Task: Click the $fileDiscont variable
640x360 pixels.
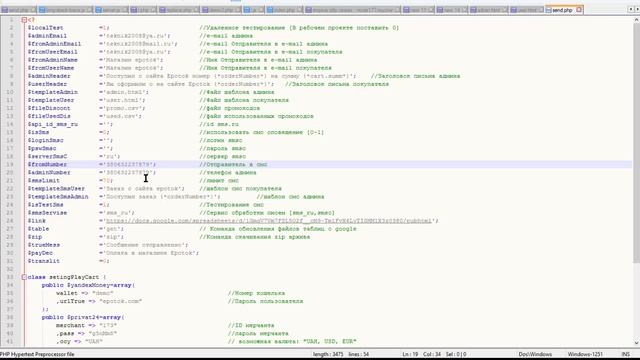Action: (49, 108)
